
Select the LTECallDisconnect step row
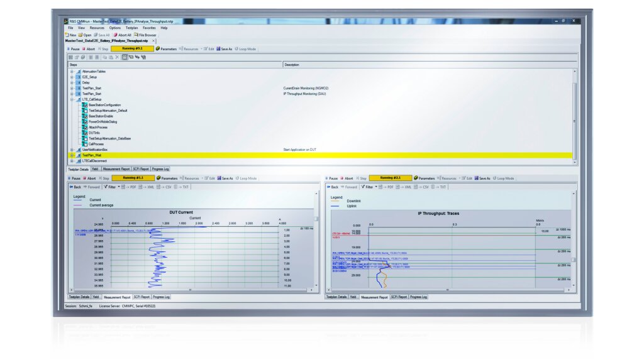pyautogui.click(x=320, y=161)
